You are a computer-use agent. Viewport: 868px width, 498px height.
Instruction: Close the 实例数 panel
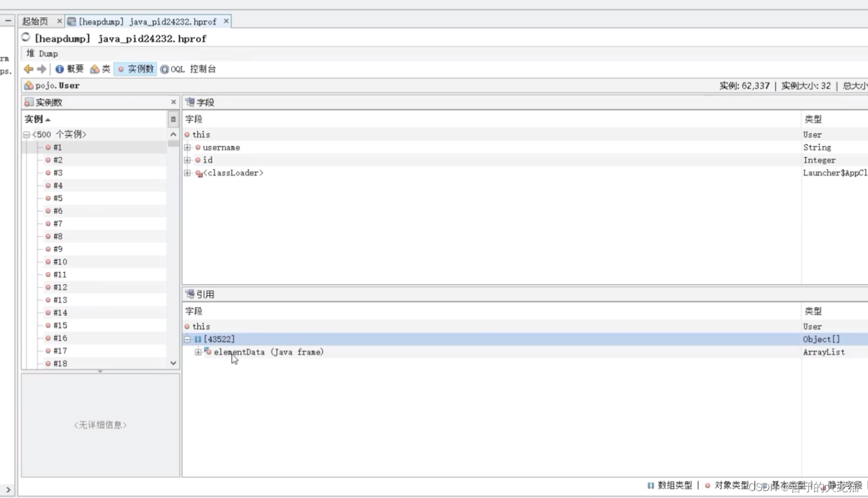pos(173,102)
